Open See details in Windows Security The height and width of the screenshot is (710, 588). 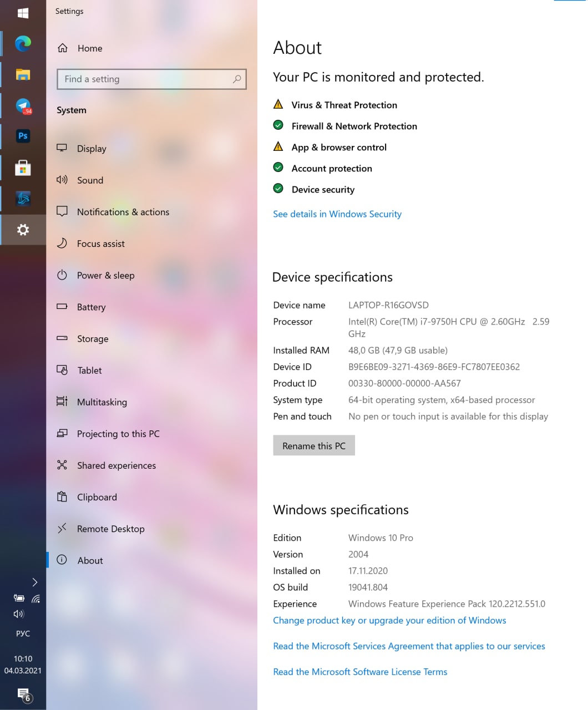(337, 214)
